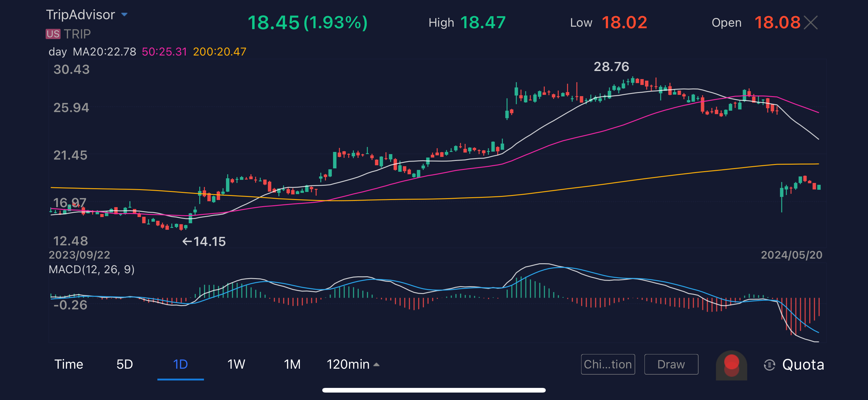Image resolution: width=868 pixels, height=400 pixels.
Task: Select the 1D period tab
Action: 180,364
